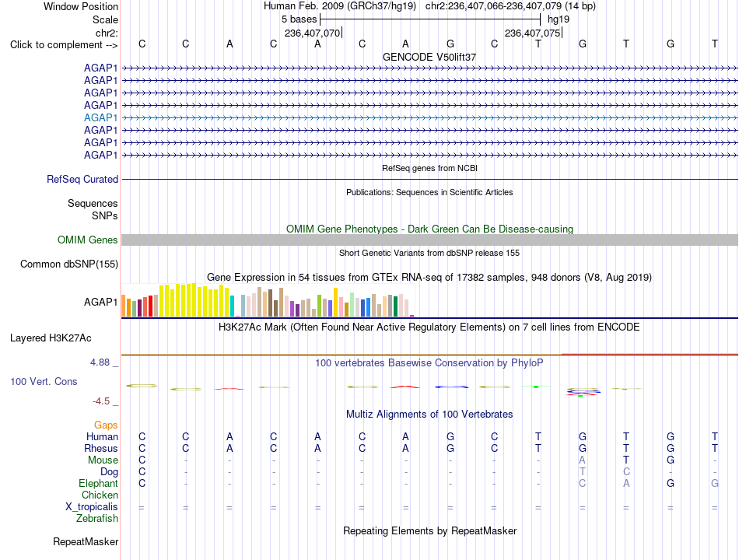Screen dimensions: 739x560
Task: Click the Layered H3K27Ac label
Action: [x=51, y=338]
